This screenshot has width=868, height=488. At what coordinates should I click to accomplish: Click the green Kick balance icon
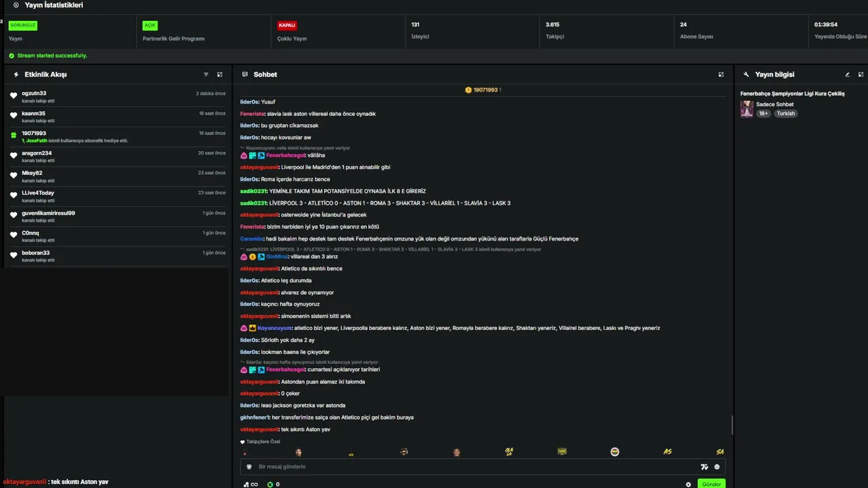[270, 485]
